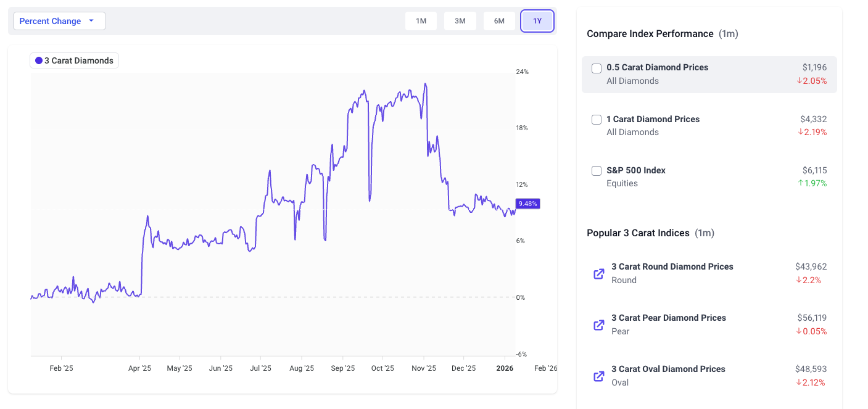Image resolution: width=868 pixels, height=409 pixels.
Task: Click the 2.05% decline figure
Action: pyautogui.click(x=812, y=81)
